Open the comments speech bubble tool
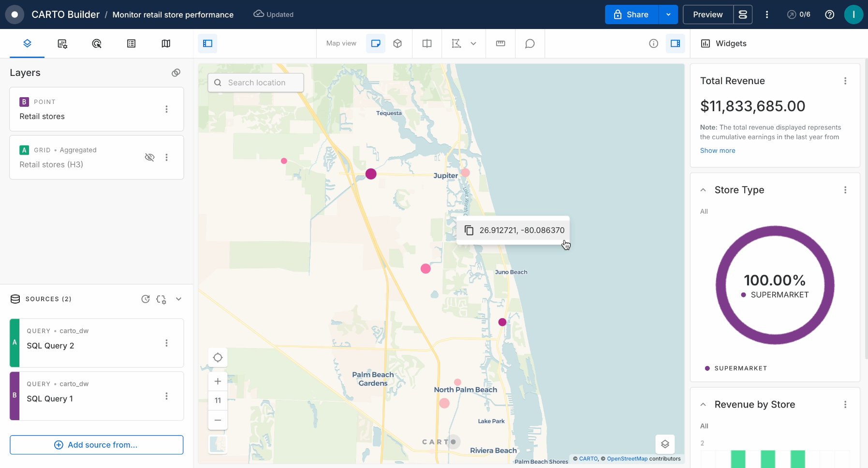This screenshot has height=468, width=868. coord(530,44)
